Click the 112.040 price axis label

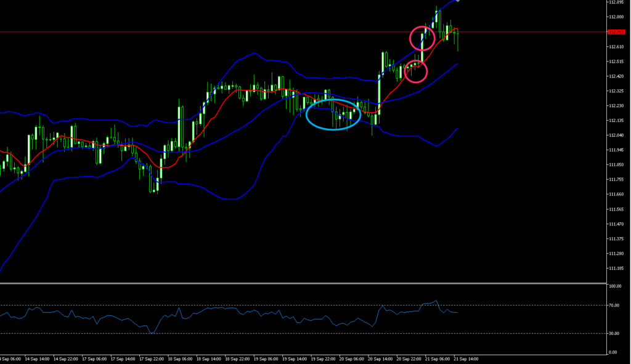616,135
